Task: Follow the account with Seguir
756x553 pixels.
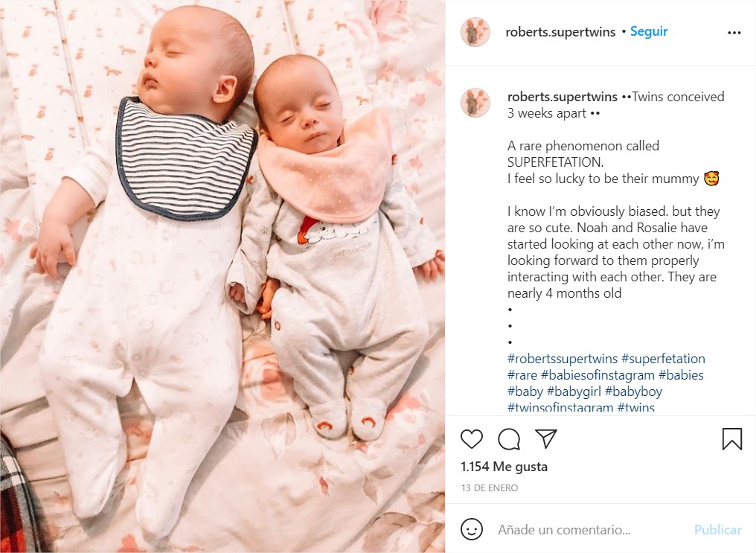Action: pos(649,31)
